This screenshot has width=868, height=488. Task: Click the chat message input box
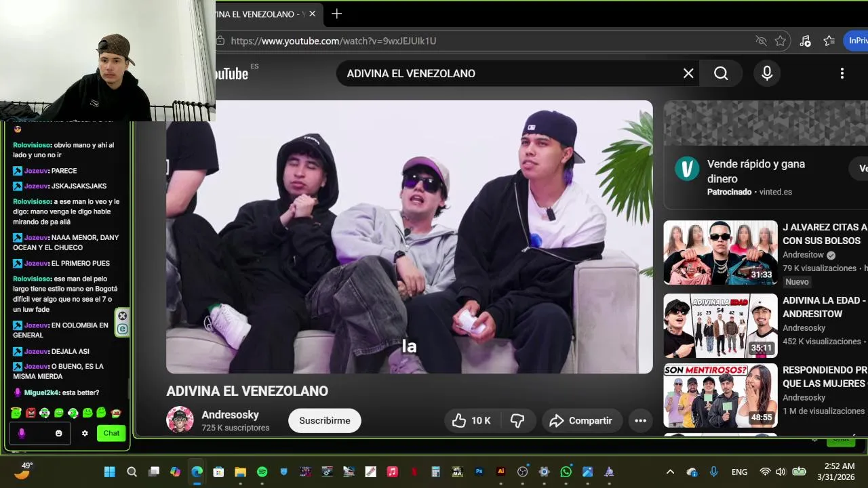[x=39, y=433]
